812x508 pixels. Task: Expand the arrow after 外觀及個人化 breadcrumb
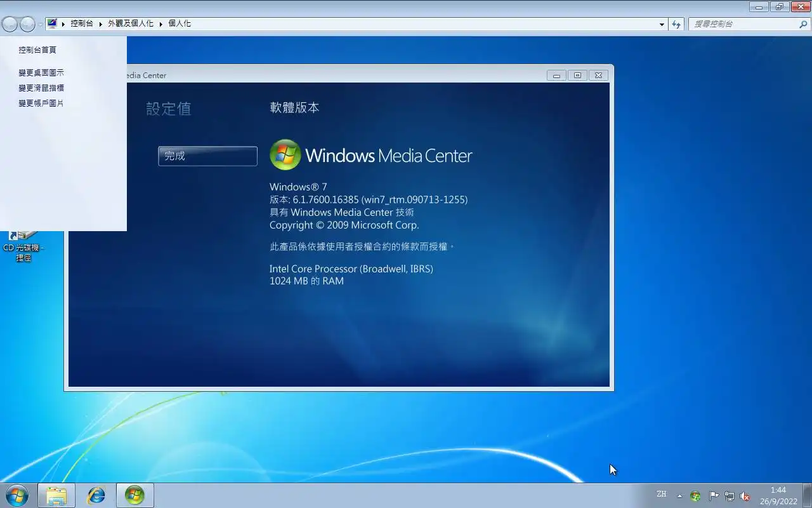coord(160,23)
